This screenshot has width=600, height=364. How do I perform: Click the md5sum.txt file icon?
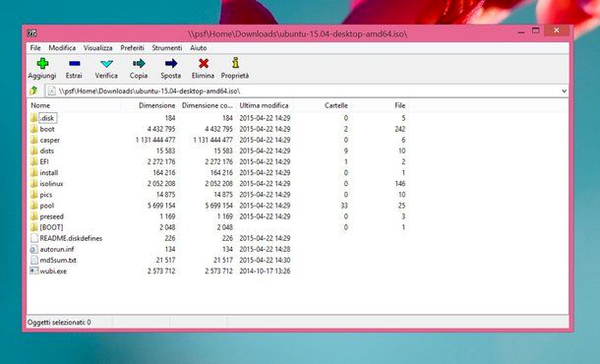coord(34,260)
